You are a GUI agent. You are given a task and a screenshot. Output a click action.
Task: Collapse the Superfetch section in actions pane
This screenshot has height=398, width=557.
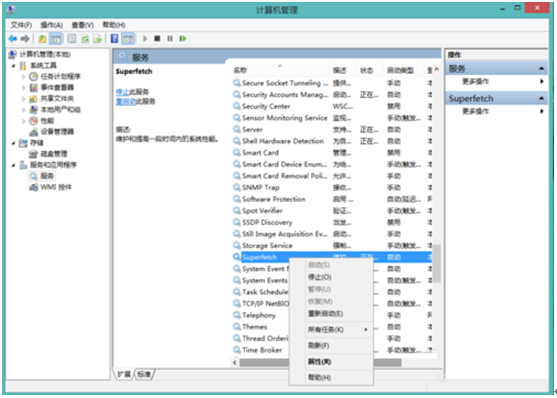pos(541,98)
